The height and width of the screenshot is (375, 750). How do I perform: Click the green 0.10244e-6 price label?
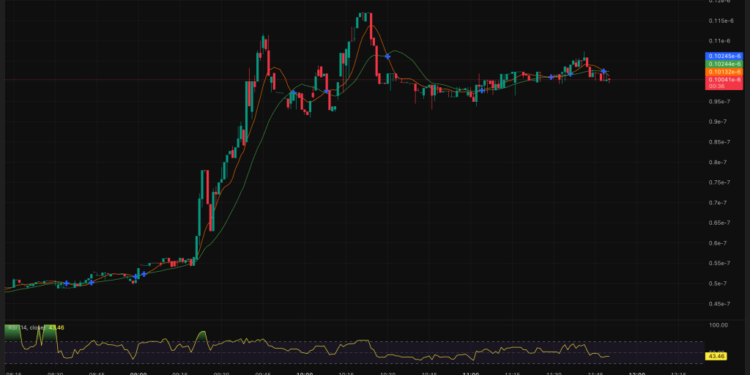(x=724, y=64)
